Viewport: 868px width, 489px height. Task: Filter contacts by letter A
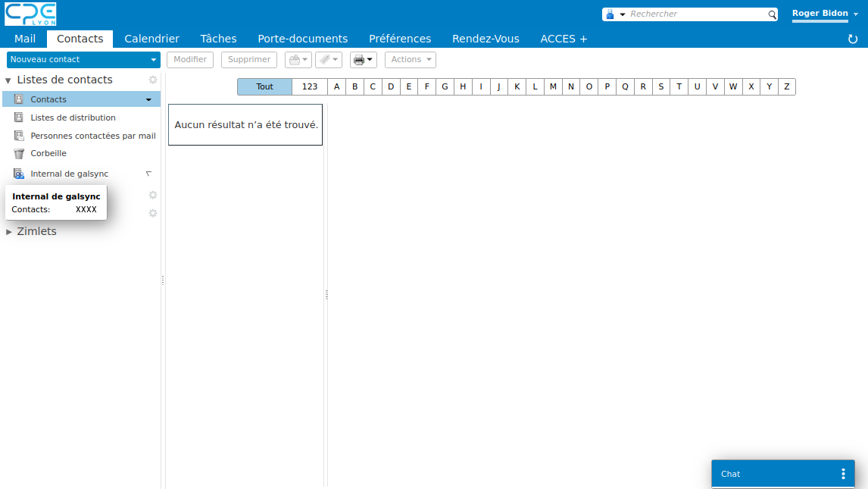click(336, 87)
